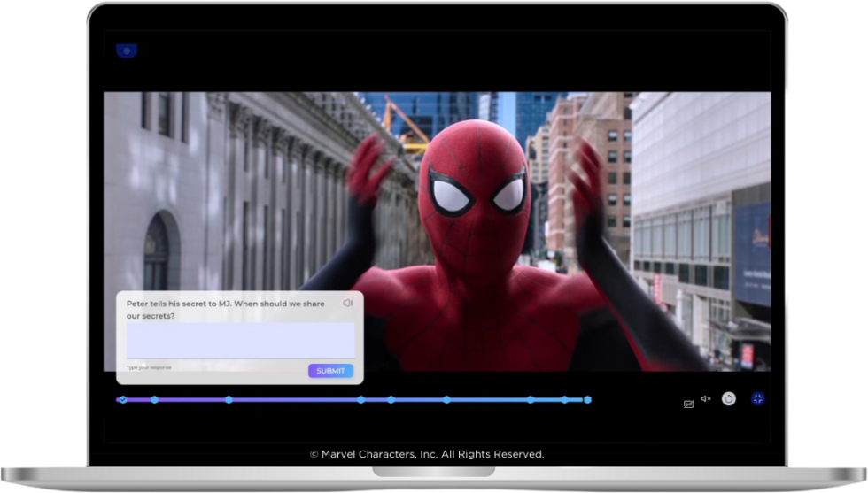Select the sixth marker on the timeline
The height and width of the screenshot is (493, 868).
pos(446,400)
